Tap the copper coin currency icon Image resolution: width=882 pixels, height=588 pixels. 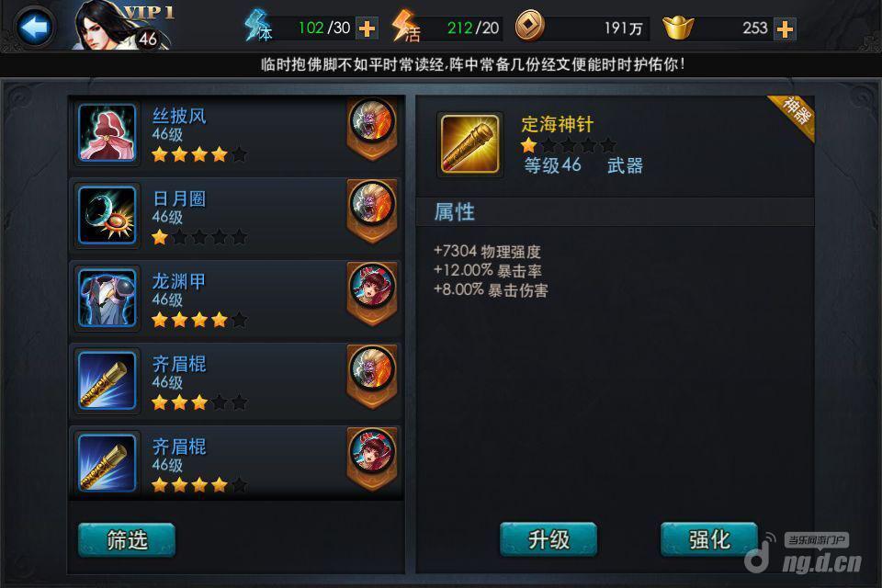click(x=530, y=27)
